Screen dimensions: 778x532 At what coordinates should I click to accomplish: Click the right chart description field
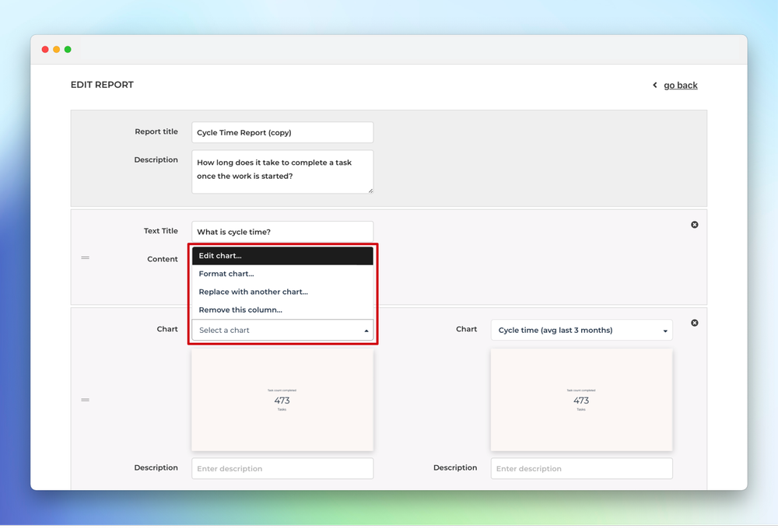point(581,468)
